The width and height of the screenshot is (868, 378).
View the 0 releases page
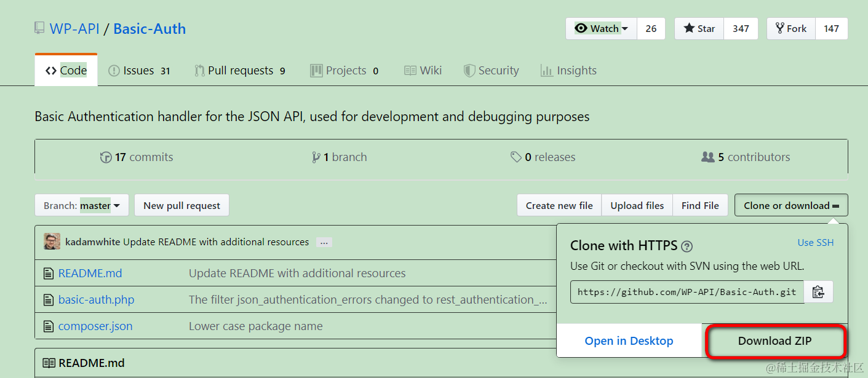point(543,157)
